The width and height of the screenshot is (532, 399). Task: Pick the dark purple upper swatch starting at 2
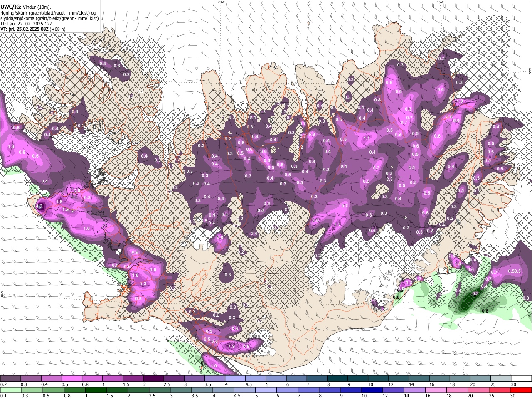pos(153,379)
